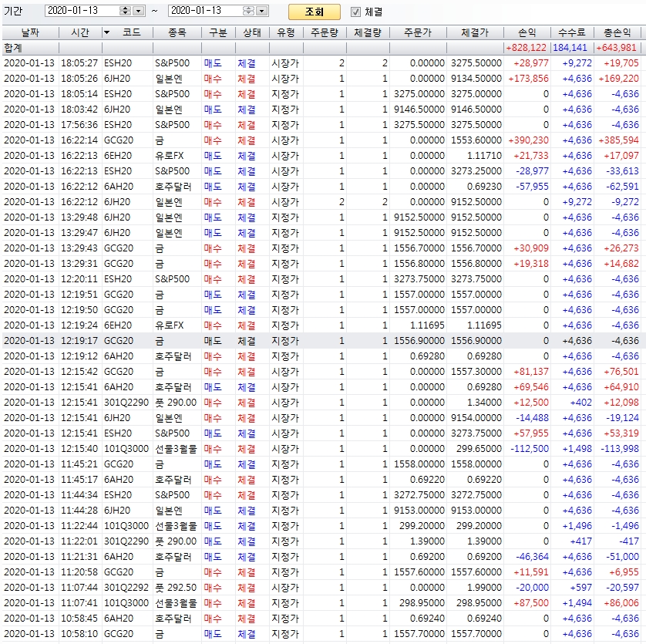
Task: Sort by the 총손익 column header
Action: [x=617, y=32]
